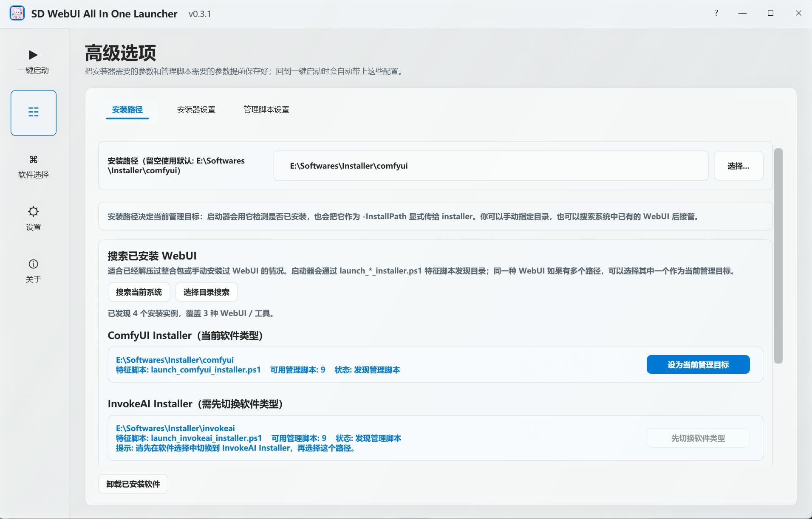Click the v0.3.1 version label
812x519 pixels.
(200, 14)
